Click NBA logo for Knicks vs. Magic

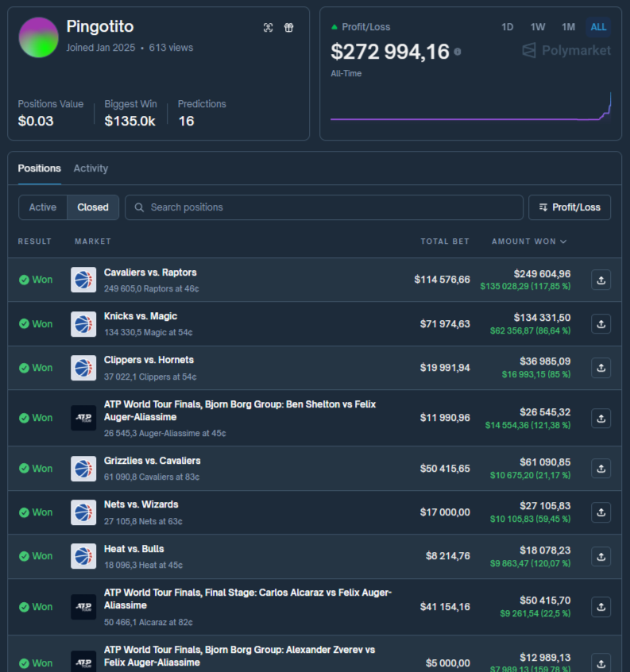coord(83,324)
